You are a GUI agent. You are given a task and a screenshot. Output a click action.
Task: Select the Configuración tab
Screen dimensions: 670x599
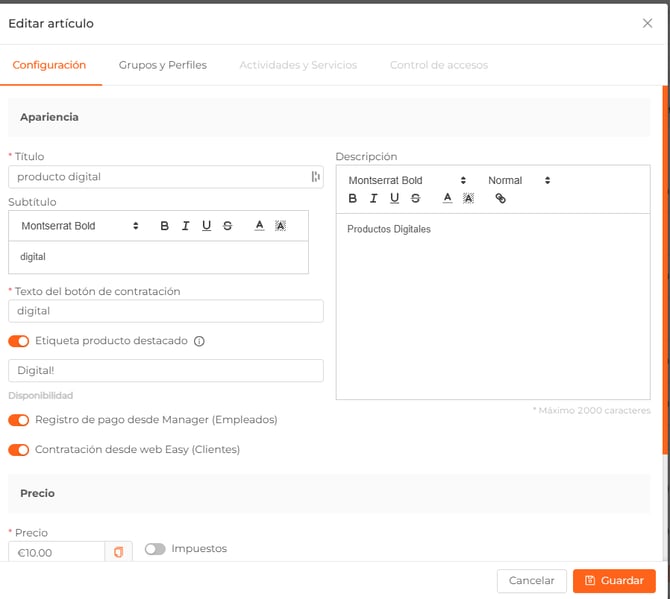[x=49, y=65]
